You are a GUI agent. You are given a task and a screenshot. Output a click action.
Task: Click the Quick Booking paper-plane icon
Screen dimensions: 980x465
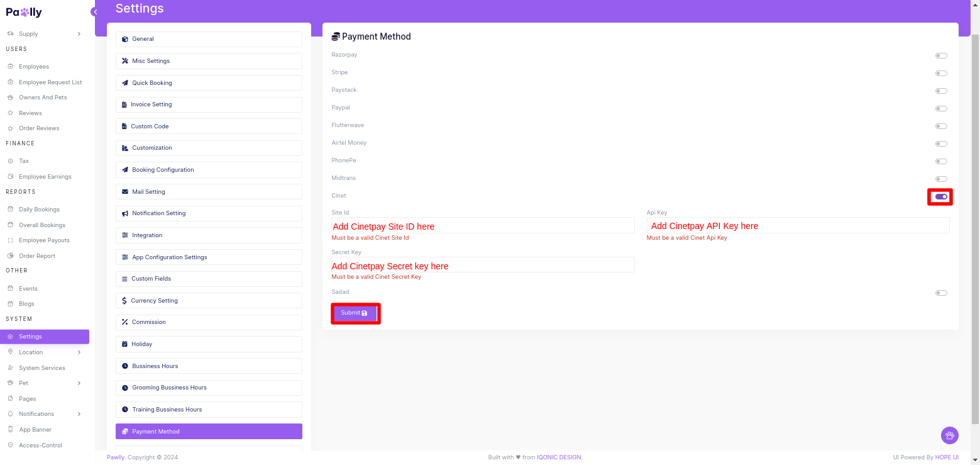click(125, 83)
